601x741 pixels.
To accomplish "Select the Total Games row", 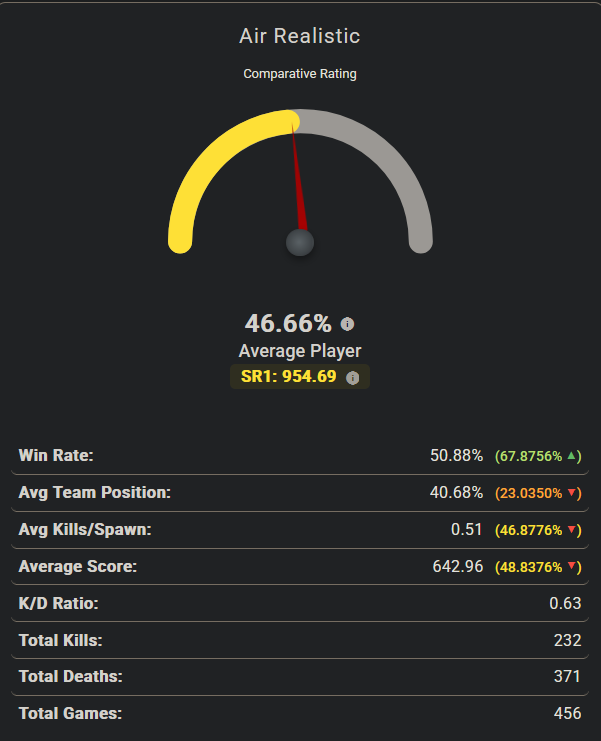I will [300, 714].
